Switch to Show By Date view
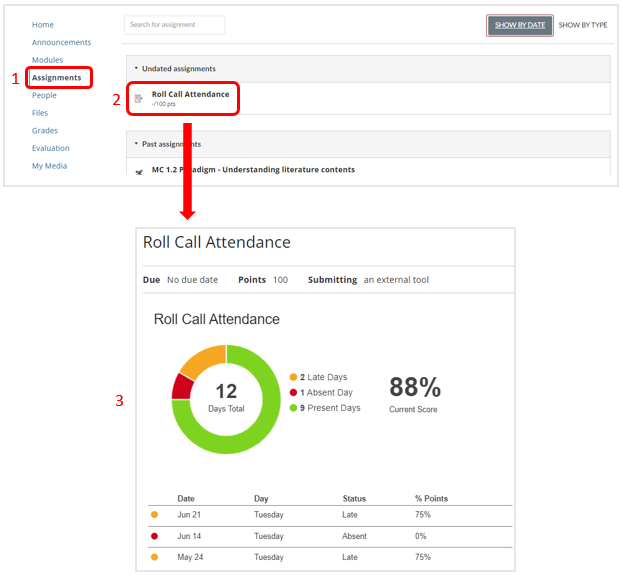Screen dimensions: 623x578 point(520,25)
